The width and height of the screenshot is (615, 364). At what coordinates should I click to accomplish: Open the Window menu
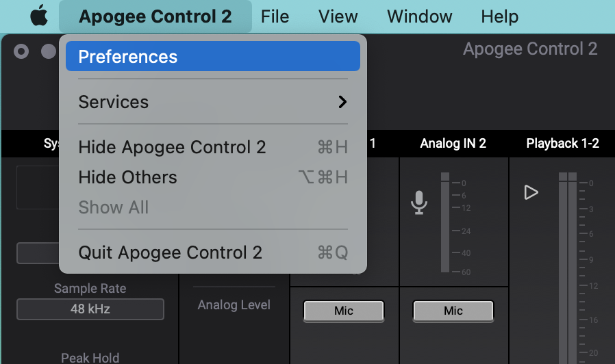[x=420, y=16]
